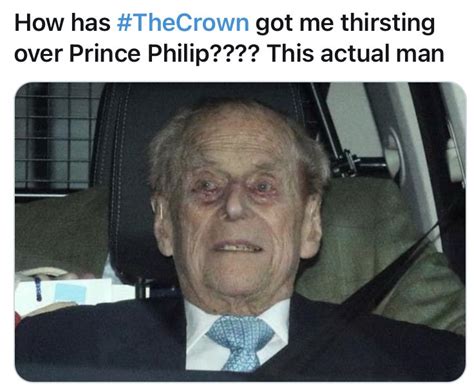
Task: Click the word "over" in the tweet
Action: click(38, 55)
